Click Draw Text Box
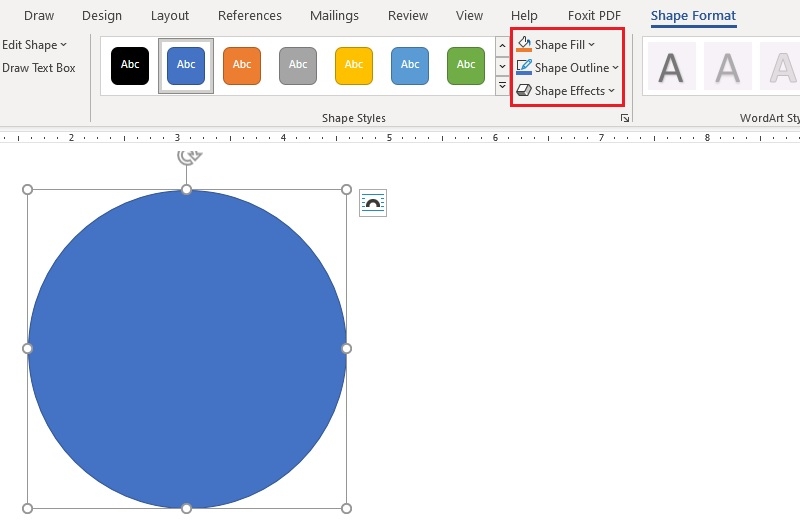Image resolution: width=800 pixels, height=529 pixels. point(39,68)
